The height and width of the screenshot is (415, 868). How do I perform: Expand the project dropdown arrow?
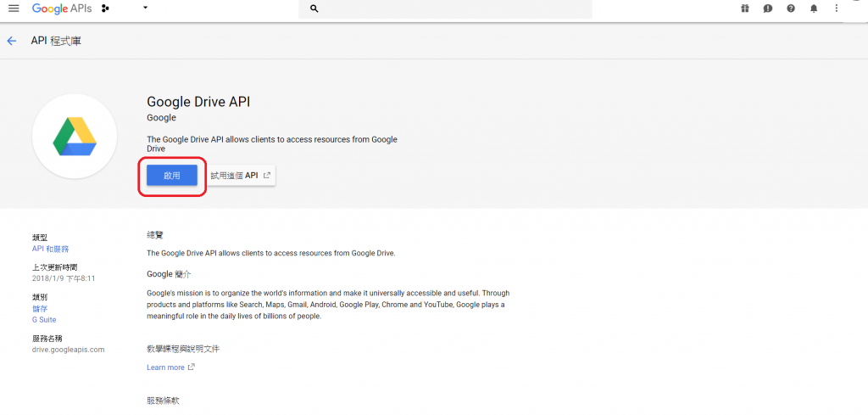click(146, 8)
